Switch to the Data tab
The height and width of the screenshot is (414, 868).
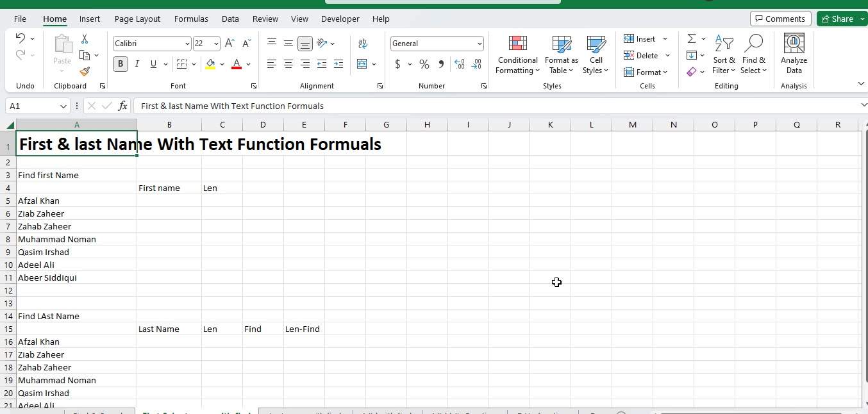pyautogui.click(x=230, y=19)
